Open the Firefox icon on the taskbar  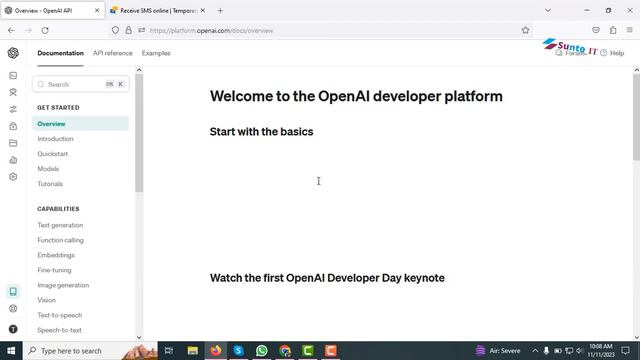pyautogui.click(x=216, y=351)
